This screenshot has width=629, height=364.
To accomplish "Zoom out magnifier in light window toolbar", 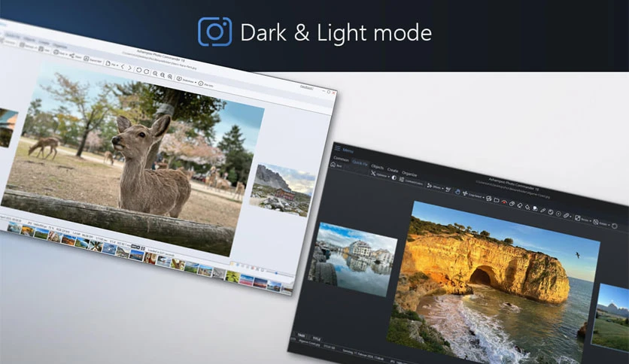I will [155, 74].
